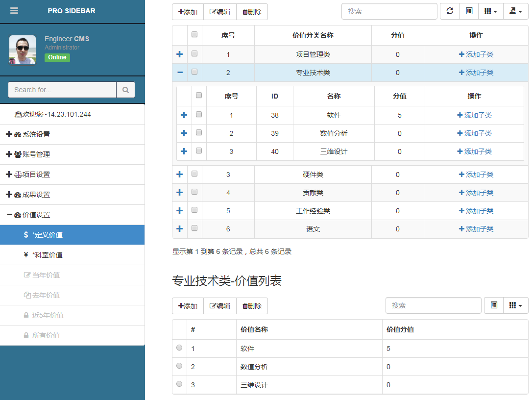Click the refresh icon in top toolbar
The image size is (532, 400).
coord(450,11)
